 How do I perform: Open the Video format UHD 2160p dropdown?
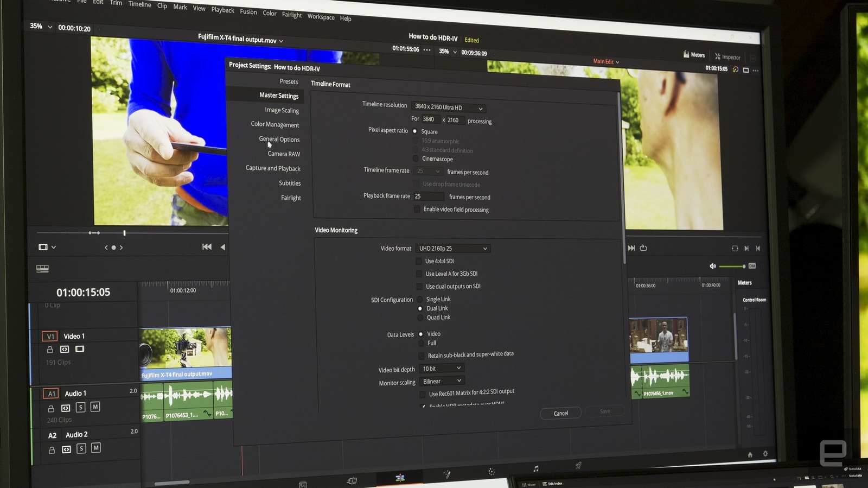[x=453, y=249]
